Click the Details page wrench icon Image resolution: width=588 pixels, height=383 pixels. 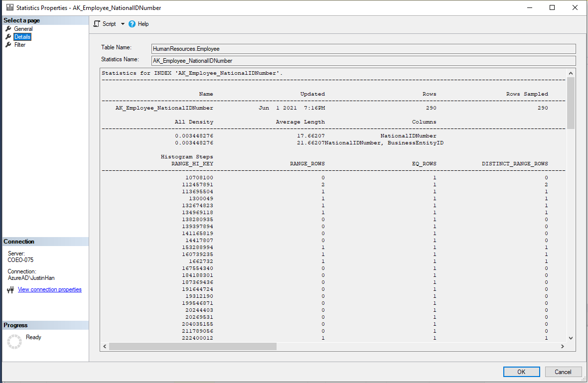[8, 37]
